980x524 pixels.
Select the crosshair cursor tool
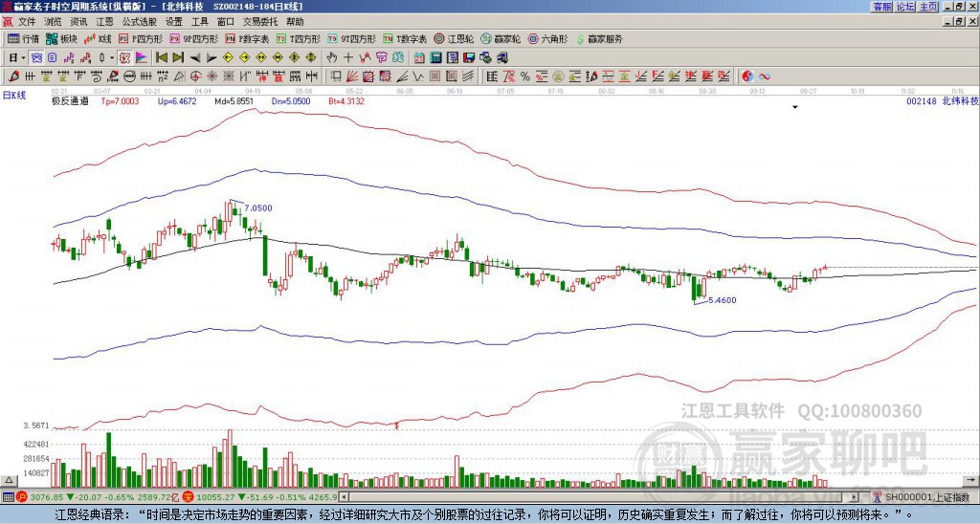pyautogui.click(x=348, y=58)
